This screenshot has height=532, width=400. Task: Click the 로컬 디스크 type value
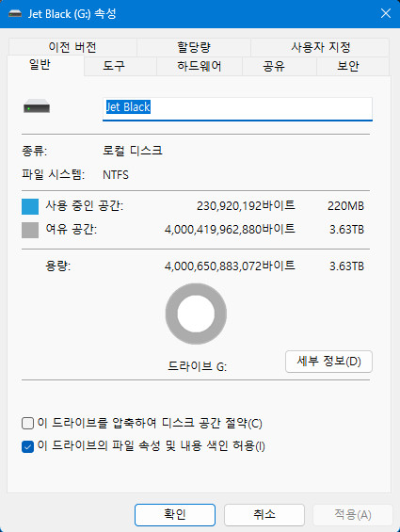(x=133, y=151)
